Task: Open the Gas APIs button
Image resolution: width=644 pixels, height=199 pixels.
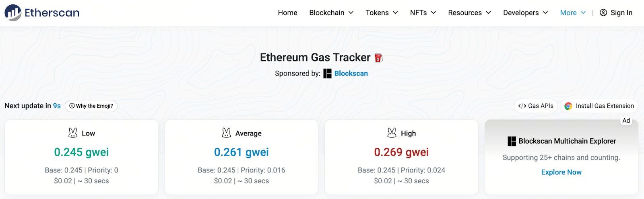Action: click(536, 106)
